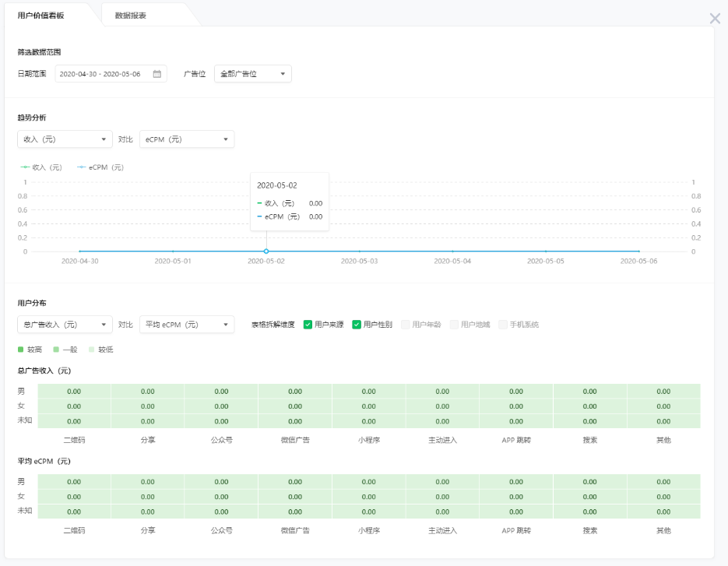Viewport: 728px width, 566px height.
Task: Open the eCPM（元） comparison dropdown
Action: [x=187, y=139]
